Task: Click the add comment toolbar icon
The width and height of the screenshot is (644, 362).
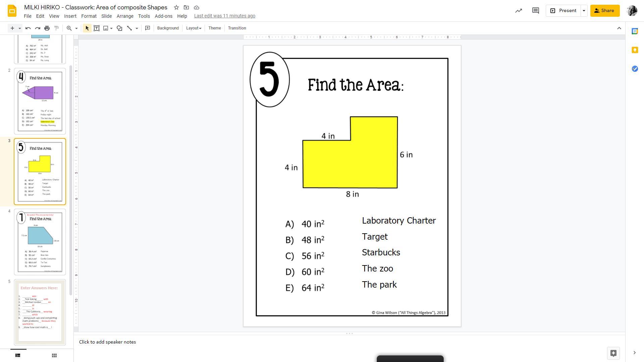Action: (148, 28)
